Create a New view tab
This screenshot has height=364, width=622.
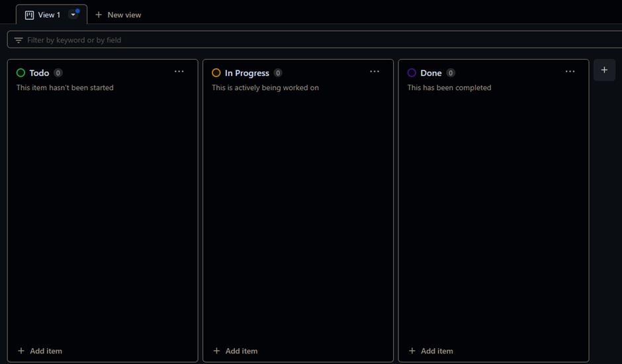tap(118, 15)
